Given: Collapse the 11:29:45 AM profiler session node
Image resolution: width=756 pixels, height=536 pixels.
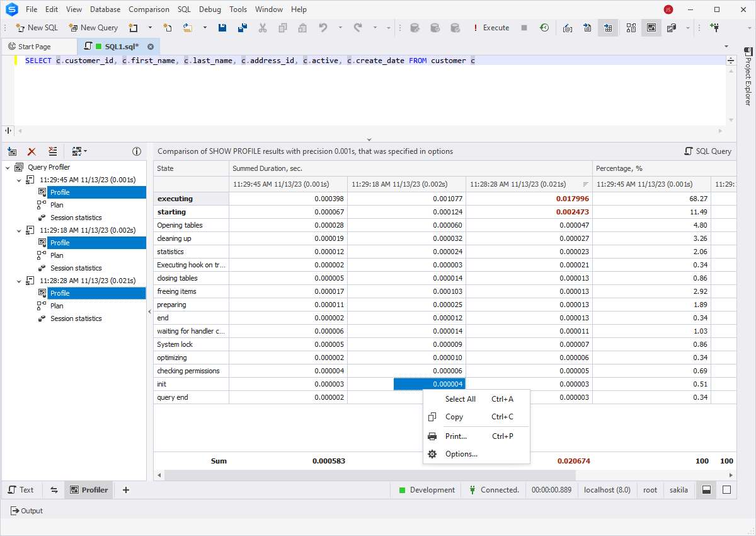Looking at the screenshot, I should pyautogui.click(x=19, y=180).
